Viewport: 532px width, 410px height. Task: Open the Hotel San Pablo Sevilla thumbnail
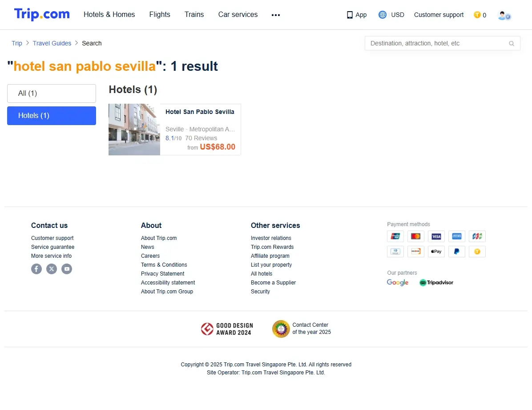pyautogui.click(x=134, y=130)
